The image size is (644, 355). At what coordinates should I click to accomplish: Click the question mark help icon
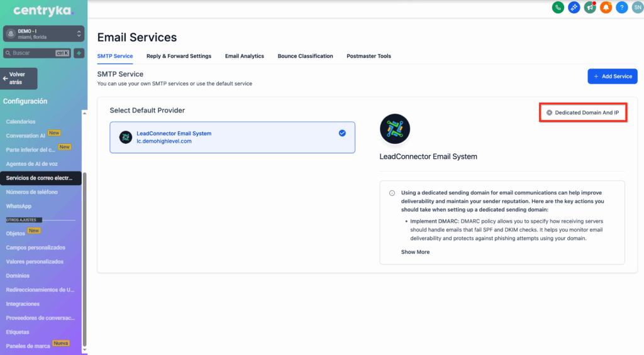(x=621, y=8)
